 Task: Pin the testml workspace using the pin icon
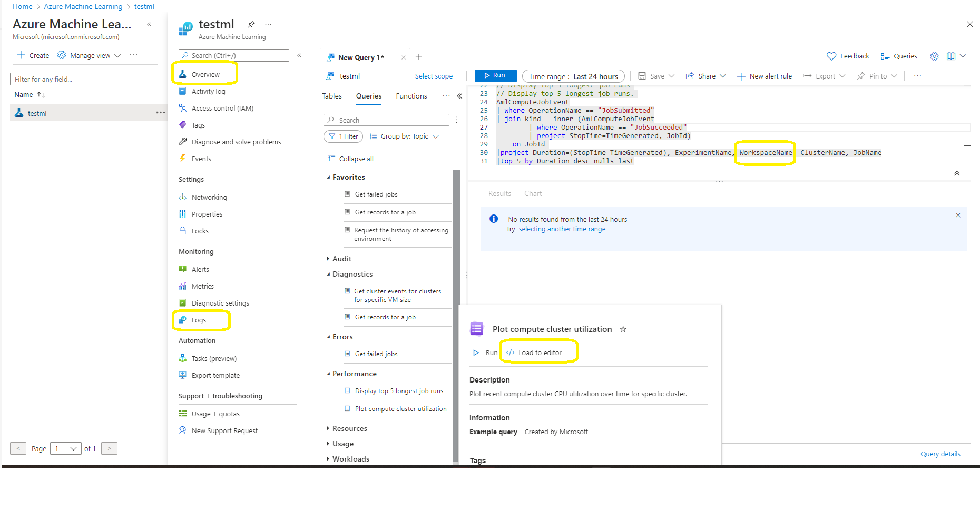251,24
